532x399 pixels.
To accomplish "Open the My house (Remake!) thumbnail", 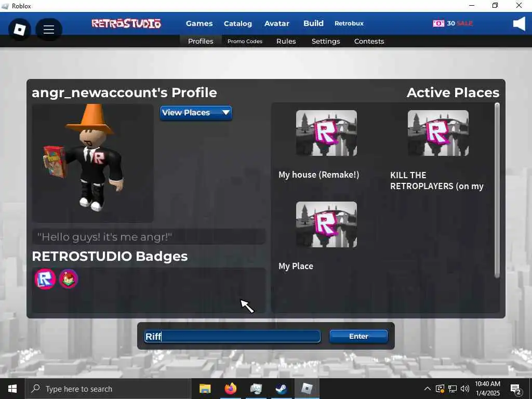I will click(x=326, y=133).
